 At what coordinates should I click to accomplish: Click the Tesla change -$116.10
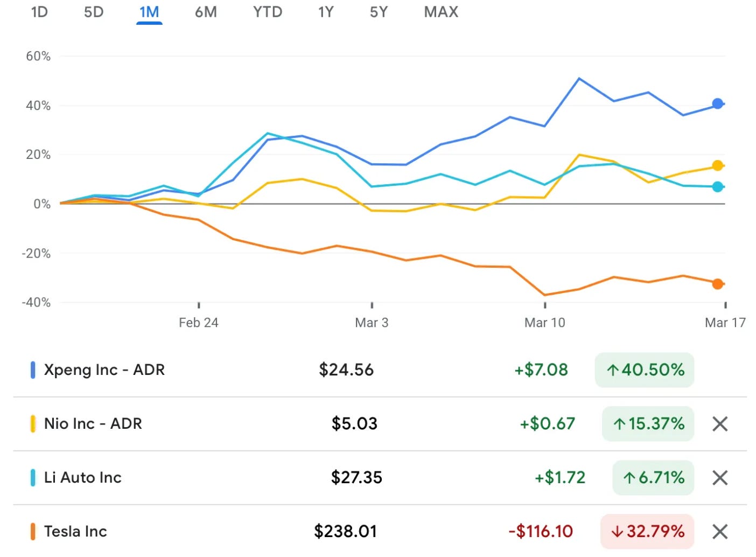click(x=541, y=532)
